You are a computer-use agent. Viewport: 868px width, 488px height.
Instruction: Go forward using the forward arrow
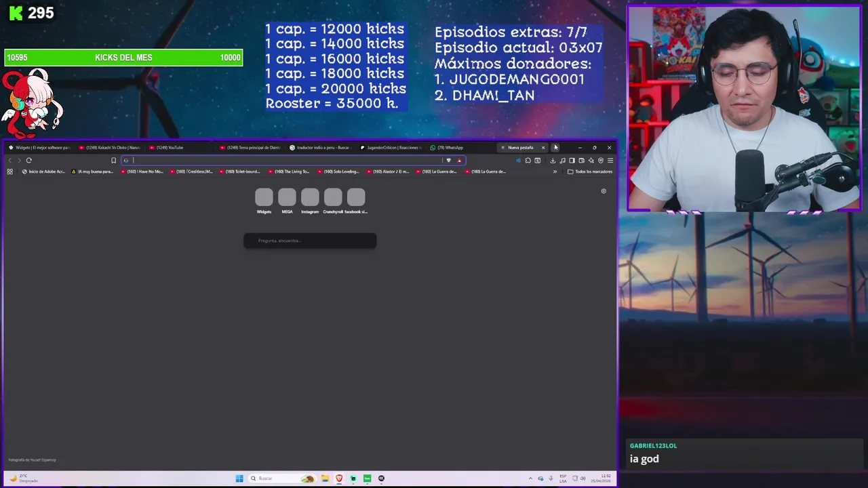tap(19, 161)
